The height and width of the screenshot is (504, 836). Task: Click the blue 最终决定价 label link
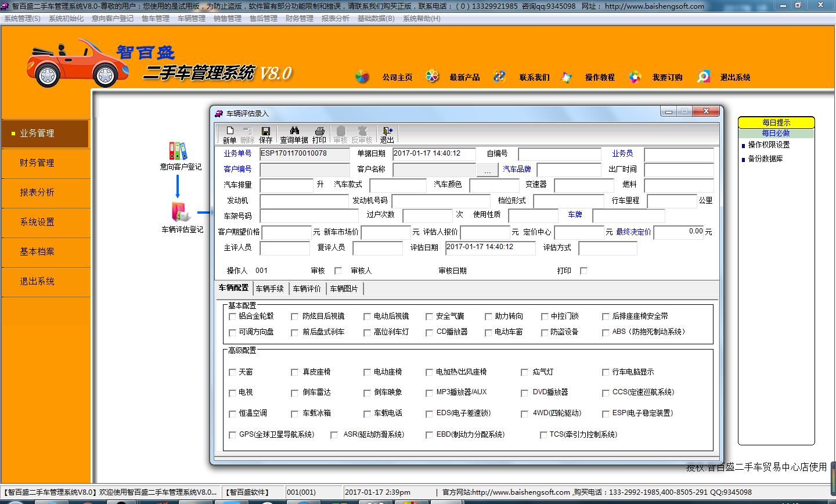(x=633, y=232)
